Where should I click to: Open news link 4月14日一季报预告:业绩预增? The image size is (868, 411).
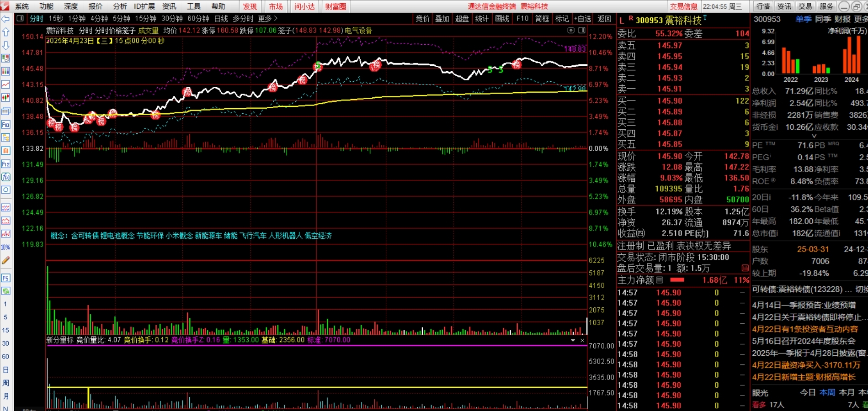(804, 305)
